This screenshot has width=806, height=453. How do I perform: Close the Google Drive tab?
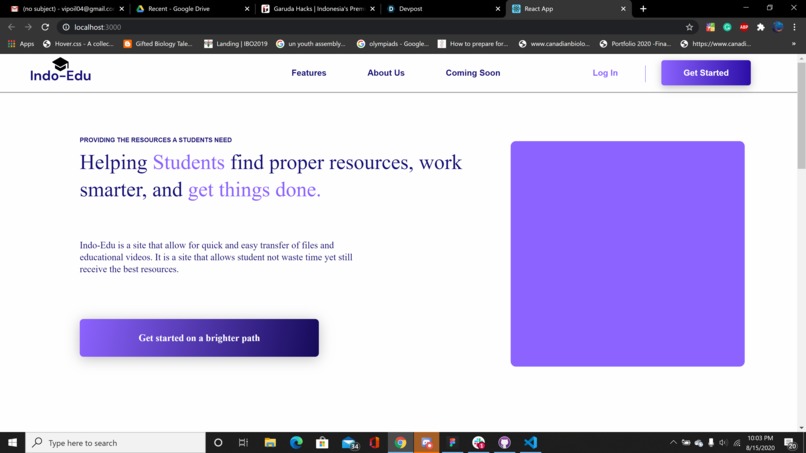(x=247, y=9)
